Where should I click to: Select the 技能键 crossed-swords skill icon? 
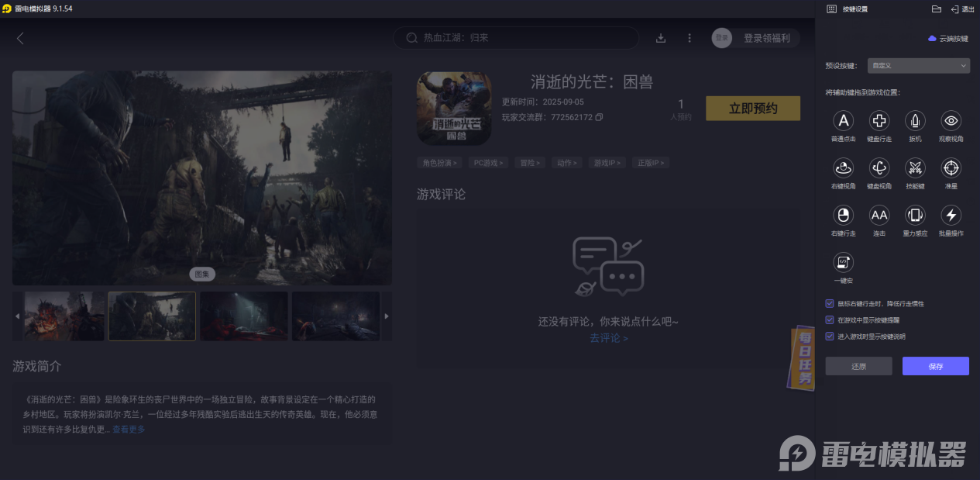pos(916,167)
